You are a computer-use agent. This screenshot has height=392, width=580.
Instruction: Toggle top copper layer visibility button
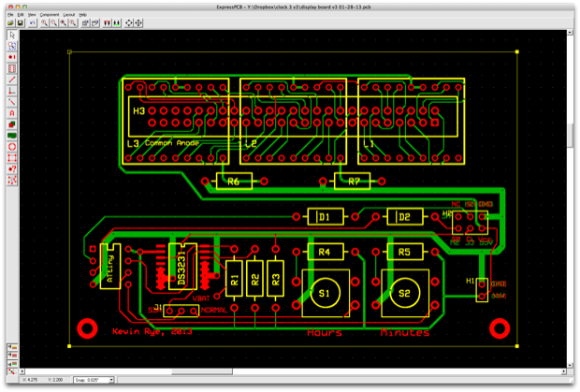pos(12,356)
